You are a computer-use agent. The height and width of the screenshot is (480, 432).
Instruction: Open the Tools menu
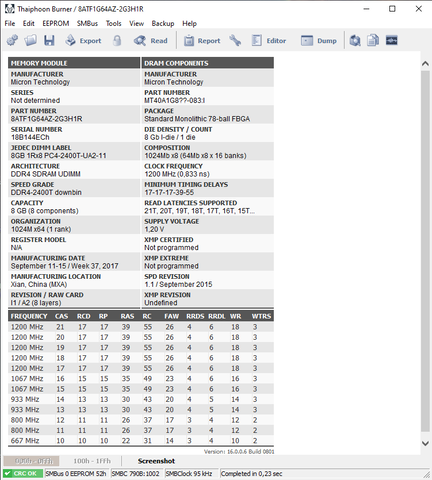click(x=114, y=23)
